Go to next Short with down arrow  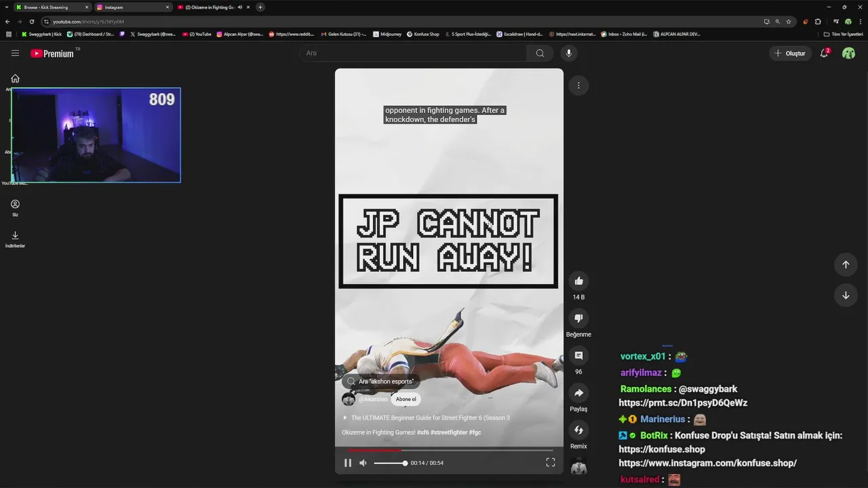tap(846, 296)
